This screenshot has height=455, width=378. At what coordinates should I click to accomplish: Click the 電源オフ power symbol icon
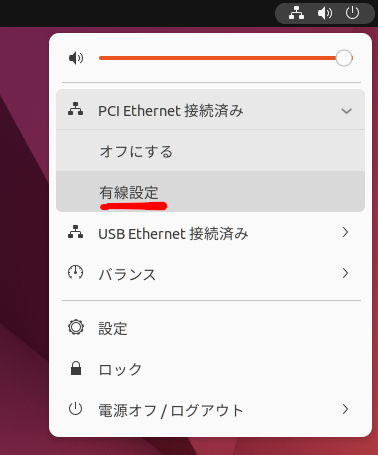pyautogui.click(x=75, y=409)
